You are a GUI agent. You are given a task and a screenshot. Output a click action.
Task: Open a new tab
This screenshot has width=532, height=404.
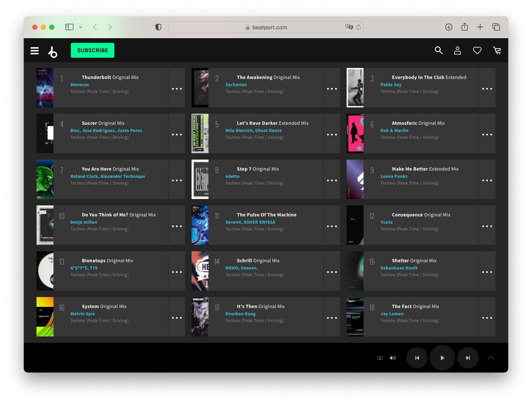coord(480,27)
